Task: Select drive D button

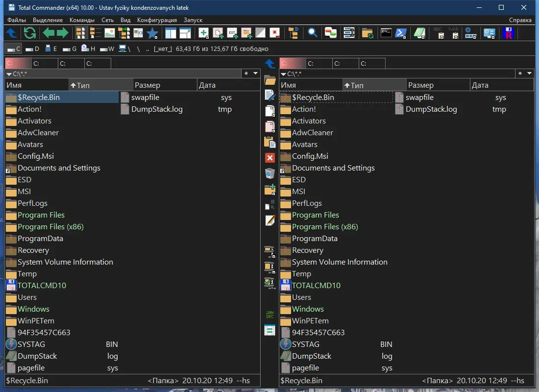Action: pyautogui.click(x=33, y=49)
